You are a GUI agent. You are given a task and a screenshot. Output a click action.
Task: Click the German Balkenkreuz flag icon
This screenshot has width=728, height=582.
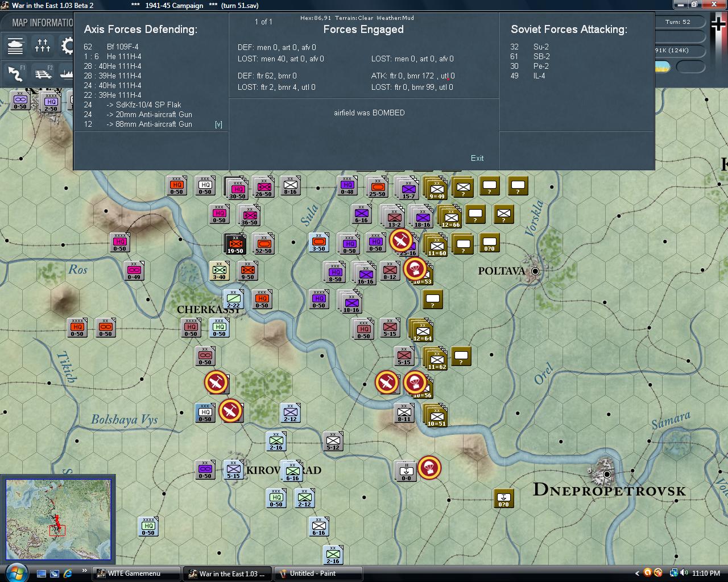point(718,24)
